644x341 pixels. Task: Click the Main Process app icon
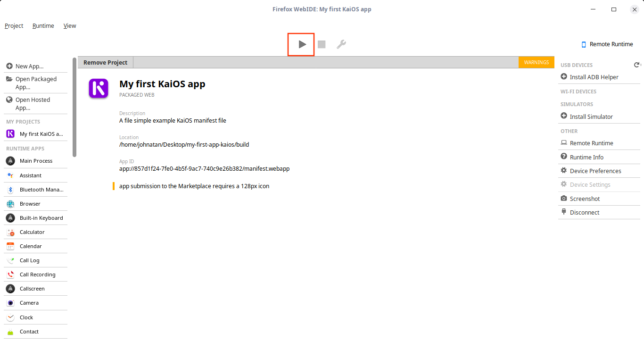coord(10,161)
